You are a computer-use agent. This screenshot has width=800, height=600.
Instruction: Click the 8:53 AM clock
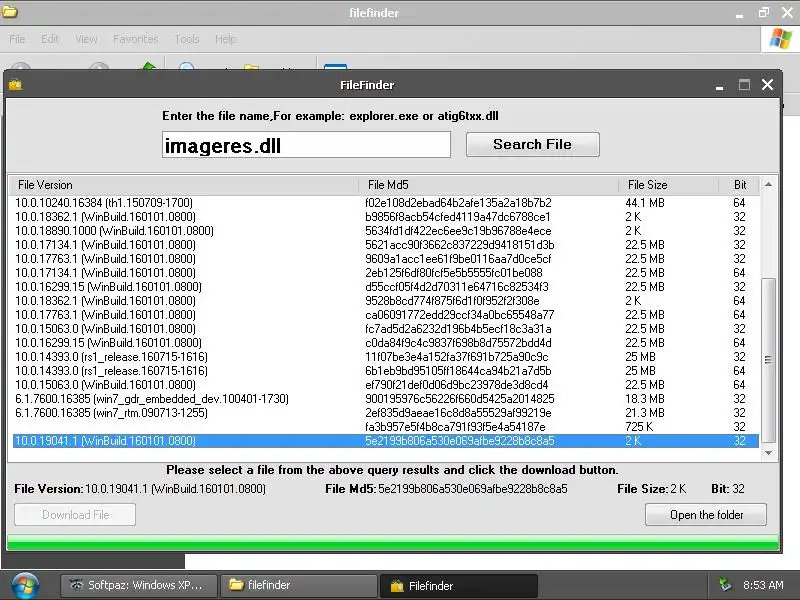[x=763, y=585]
